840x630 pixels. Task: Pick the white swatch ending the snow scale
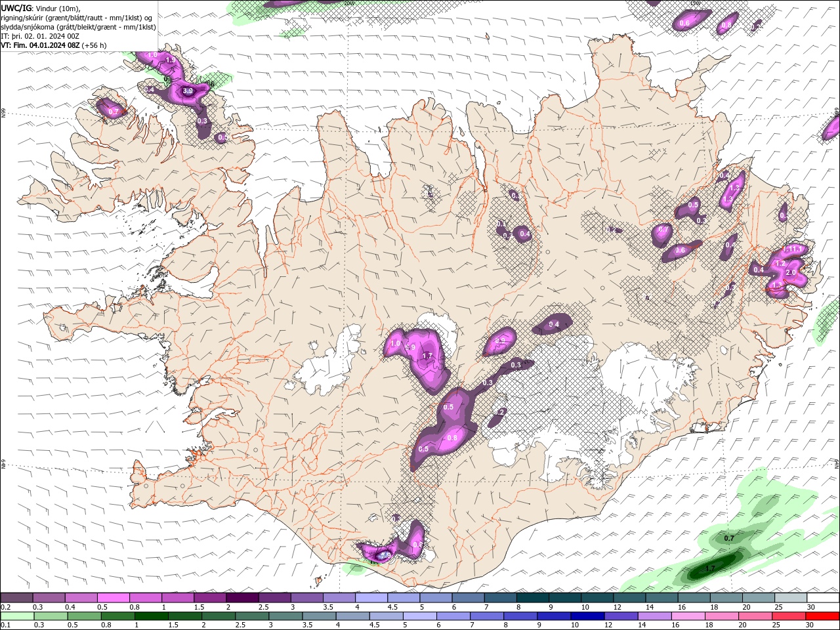pos(823,598)
